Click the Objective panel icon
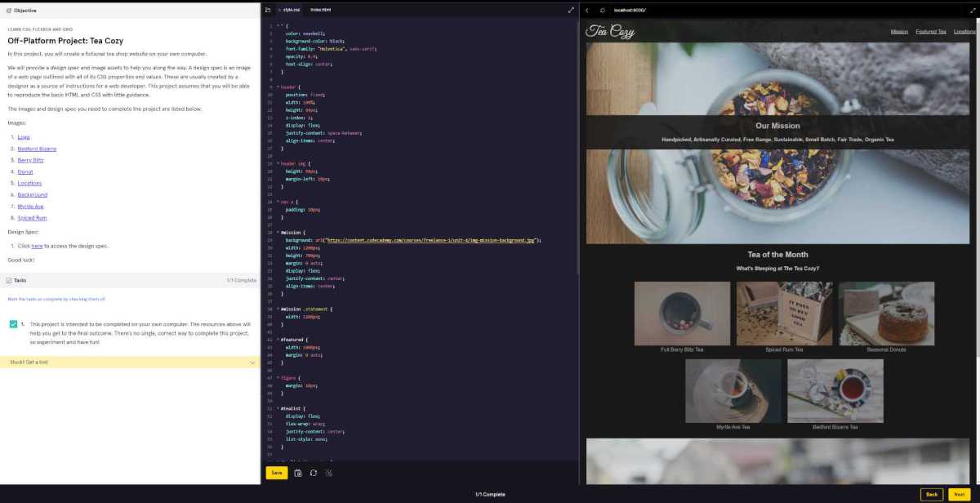This screenshot has height=503, width=980. 9,10
